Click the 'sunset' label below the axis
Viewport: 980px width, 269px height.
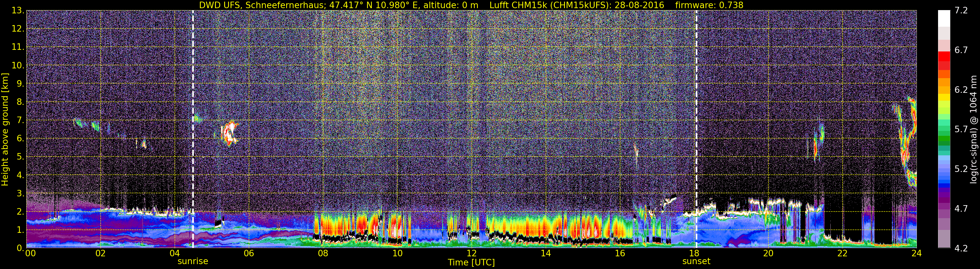[x=696, y=262]
